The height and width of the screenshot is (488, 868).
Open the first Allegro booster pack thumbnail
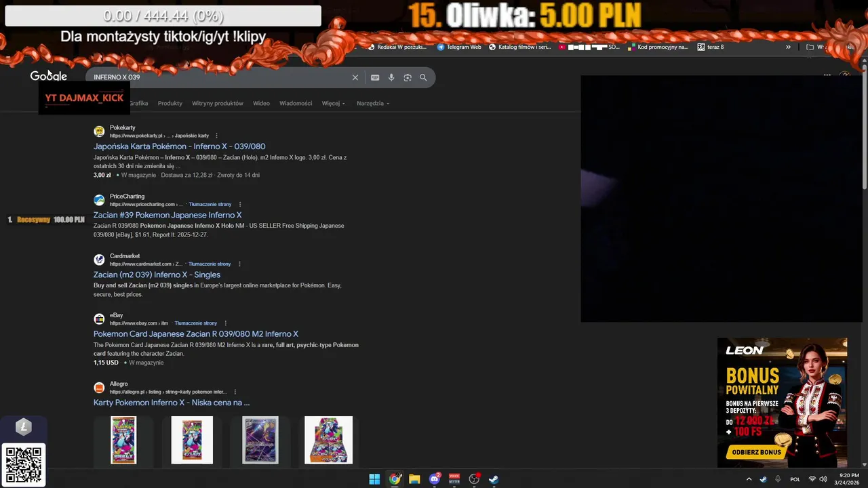[123, 440]
